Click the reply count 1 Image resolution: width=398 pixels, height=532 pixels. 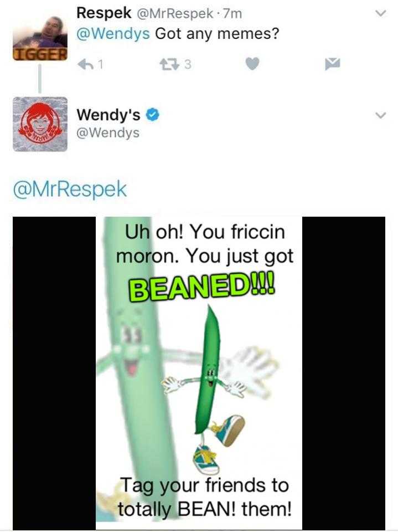[101, 64]
